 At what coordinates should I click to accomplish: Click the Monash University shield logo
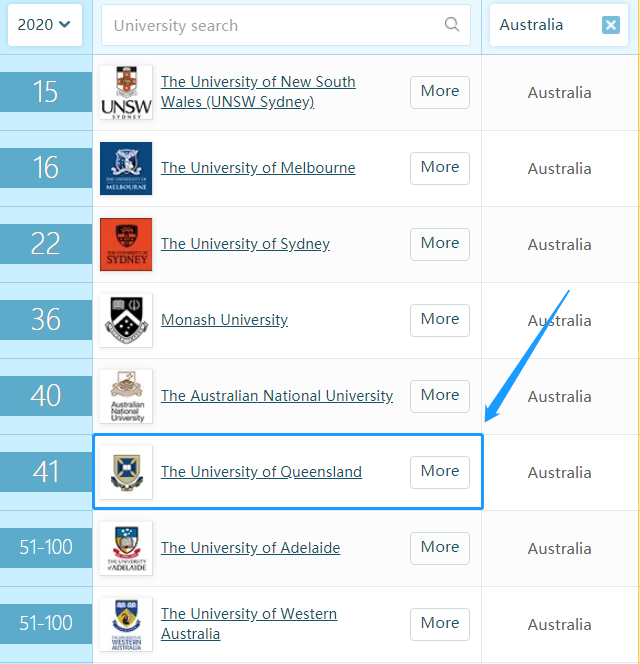[x=126, y=320]
